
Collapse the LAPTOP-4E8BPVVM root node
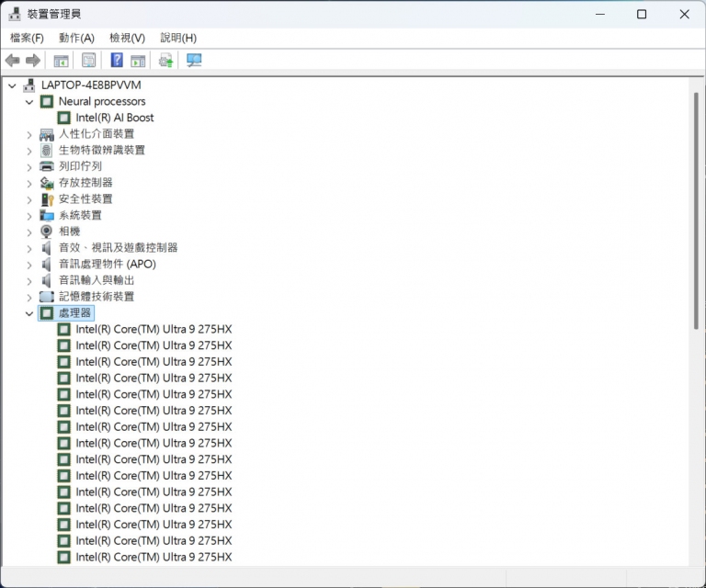point(12,85)
